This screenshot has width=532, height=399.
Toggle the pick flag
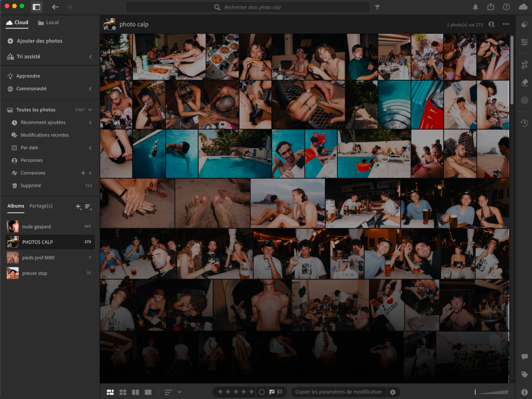pyautogui.click(x=272, y=392)
